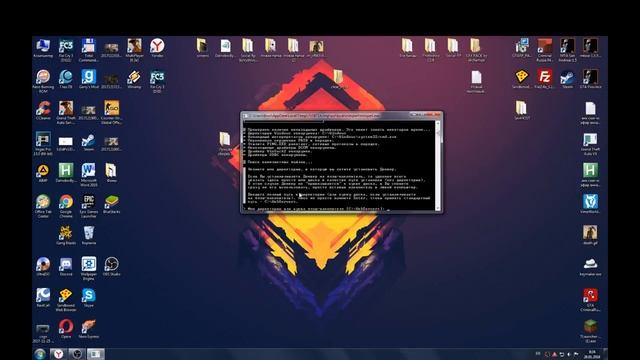The image size is (640, 360).
Task: Launch the AIMP player shortcut
Action: [43, 172]
